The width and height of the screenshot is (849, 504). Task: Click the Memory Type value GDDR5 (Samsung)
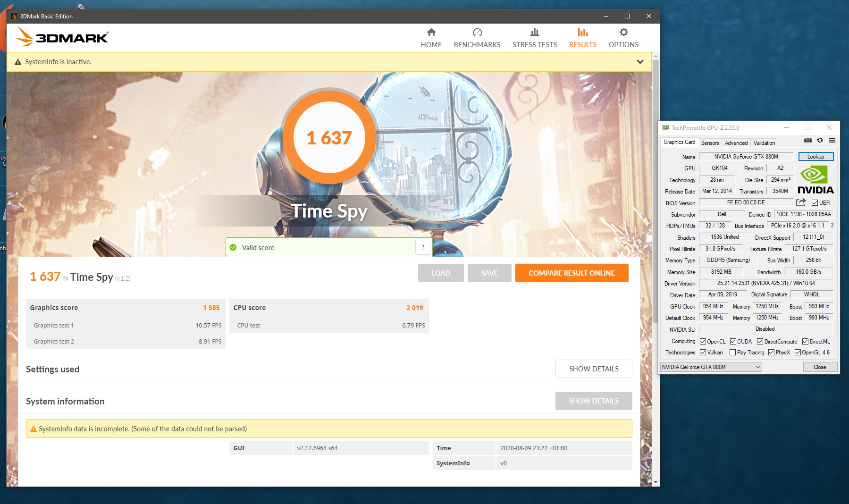[728, 260]
